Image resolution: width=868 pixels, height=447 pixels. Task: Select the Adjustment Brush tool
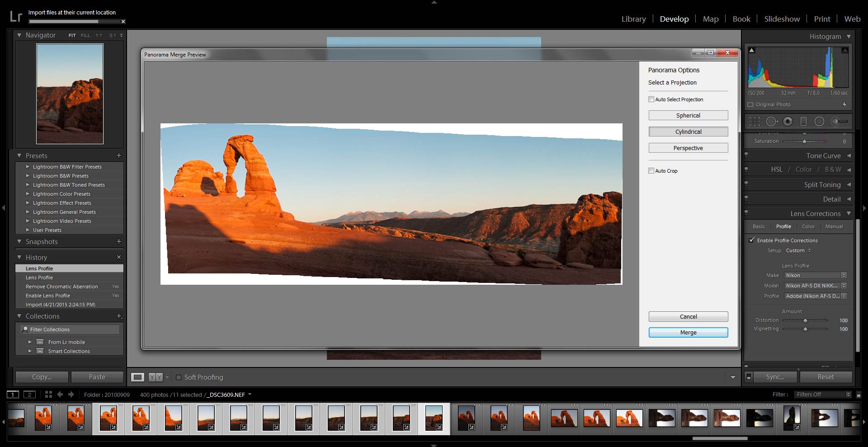click(x=840, y=121)
